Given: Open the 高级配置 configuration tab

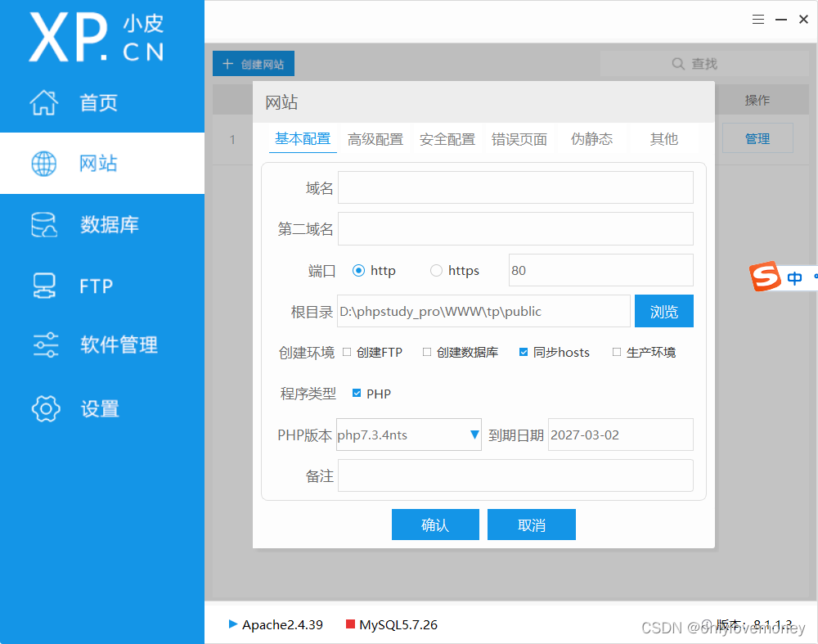Looking at the screenshot, I should tap(375, 139).
